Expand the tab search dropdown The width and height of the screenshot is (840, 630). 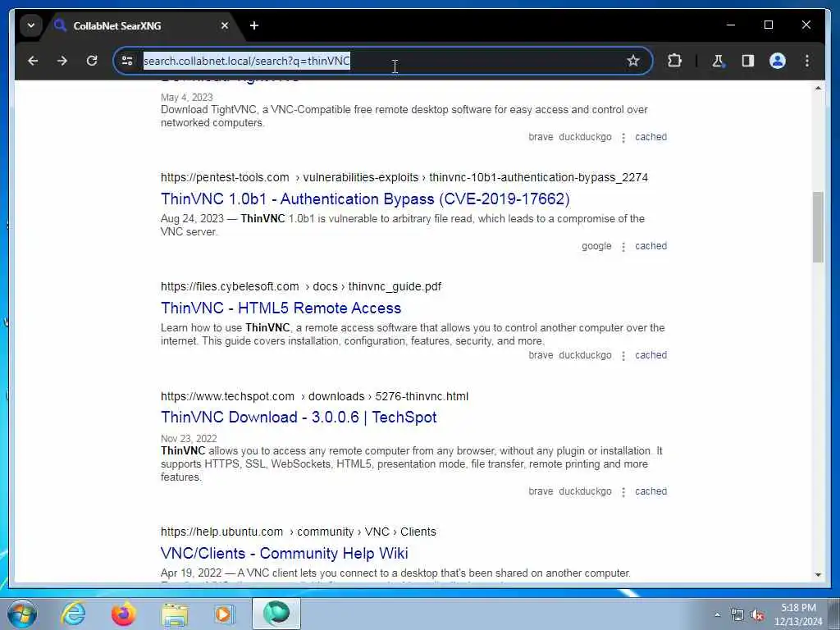tap(31, 25)
